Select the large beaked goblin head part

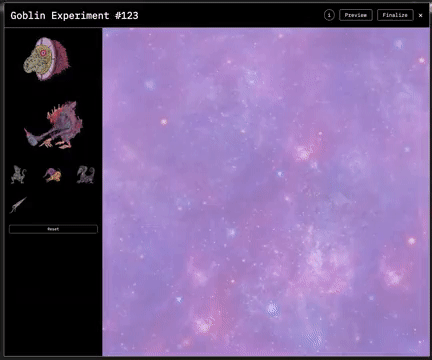46,59
